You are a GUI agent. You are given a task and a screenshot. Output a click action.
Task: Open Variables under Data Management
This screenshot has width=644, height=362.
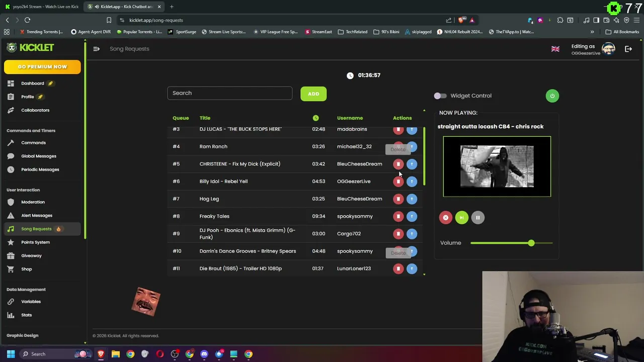pos(31,302)
